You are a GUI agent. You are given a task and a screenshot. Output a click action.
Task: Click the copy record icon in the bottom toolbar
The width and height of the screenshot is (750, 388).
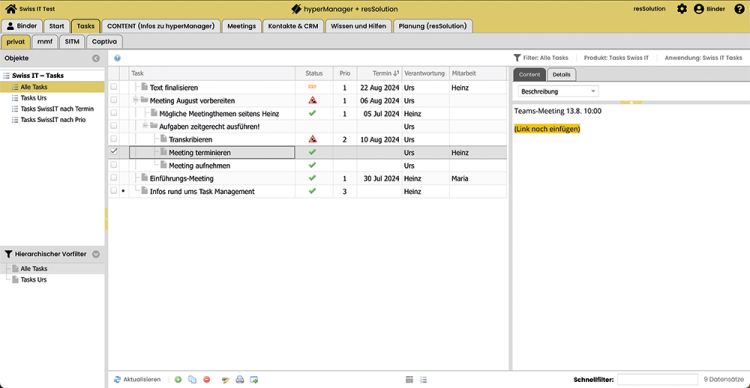pyautogui.click(x=192, y=379)
